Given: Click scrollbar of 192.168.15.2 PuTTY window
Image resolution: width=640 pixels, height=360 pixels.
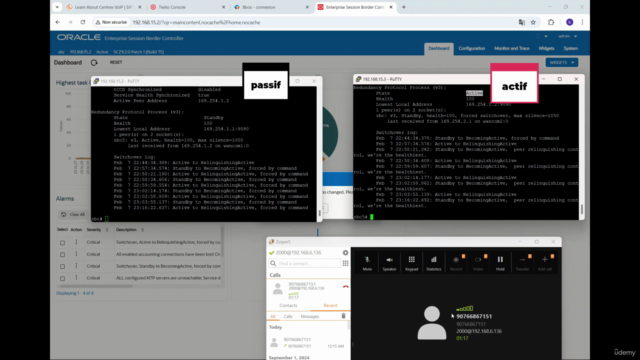Looking at the screenshot, I should coord(319,213).
